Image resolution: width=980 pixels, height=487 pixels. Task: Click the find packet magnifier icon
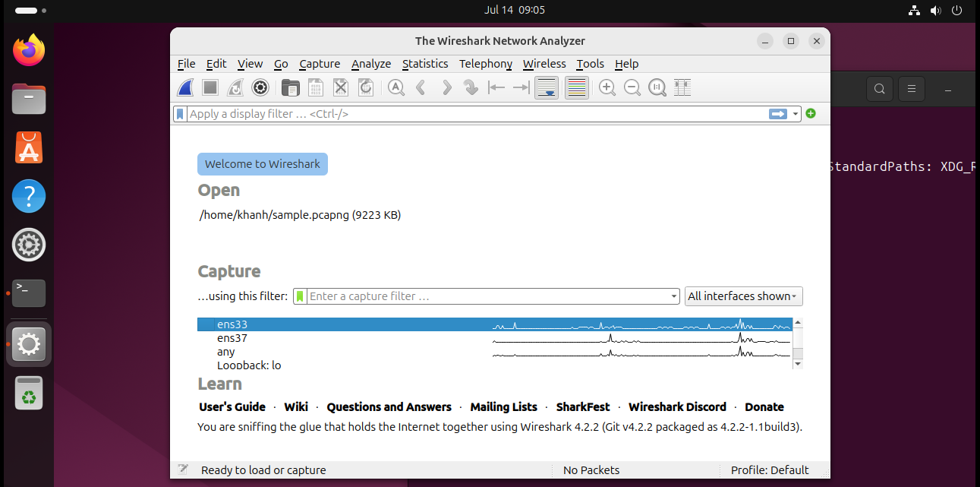pos(395,88)
